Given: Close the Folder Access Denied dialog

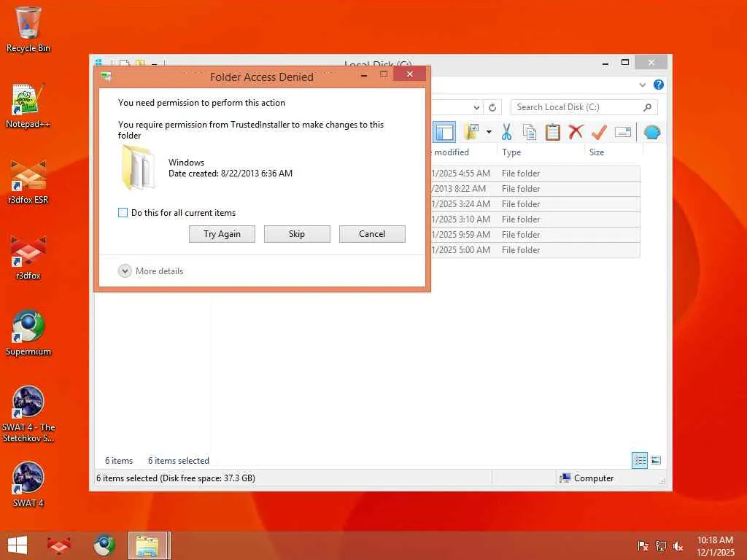Looking at the screenshot, I should (410, 74).
